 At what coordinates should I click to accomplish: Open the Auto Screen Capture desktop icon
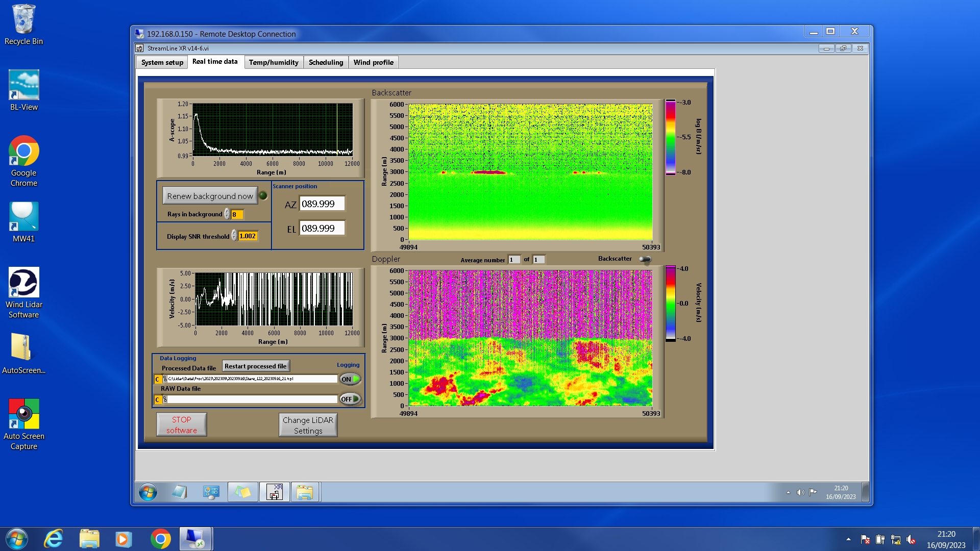pos(23,415)
